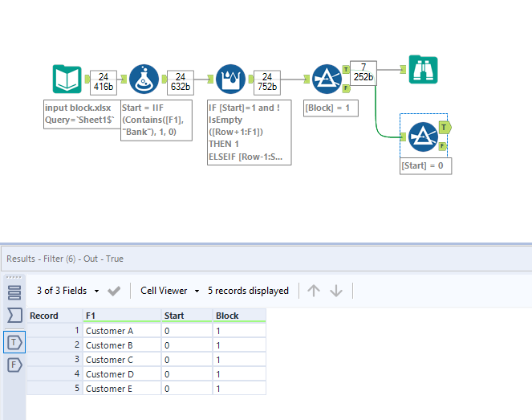Click the Start column header
Screen dimensions: 532x420
(185, 316)
